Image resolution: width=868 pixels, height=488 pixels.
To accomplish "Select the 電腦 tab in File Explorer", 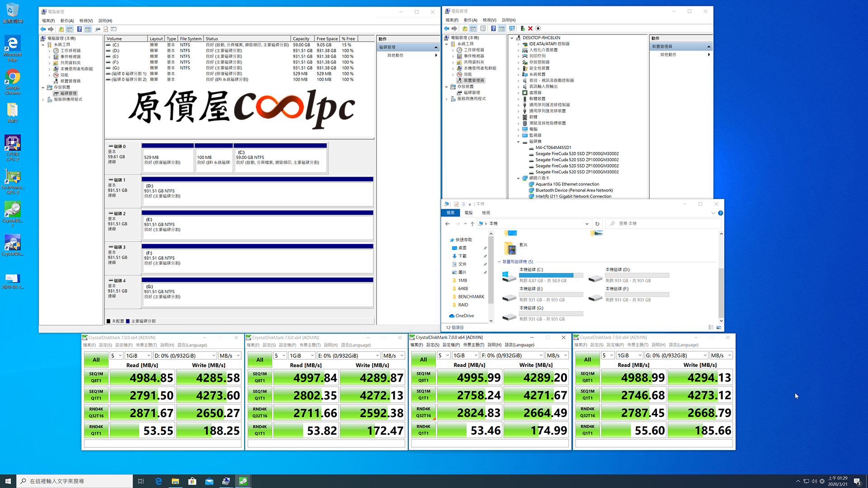I will 468,213.
